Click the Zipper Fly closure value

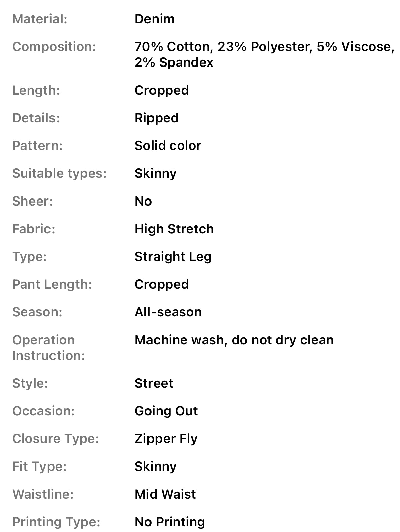pos(166,439)
